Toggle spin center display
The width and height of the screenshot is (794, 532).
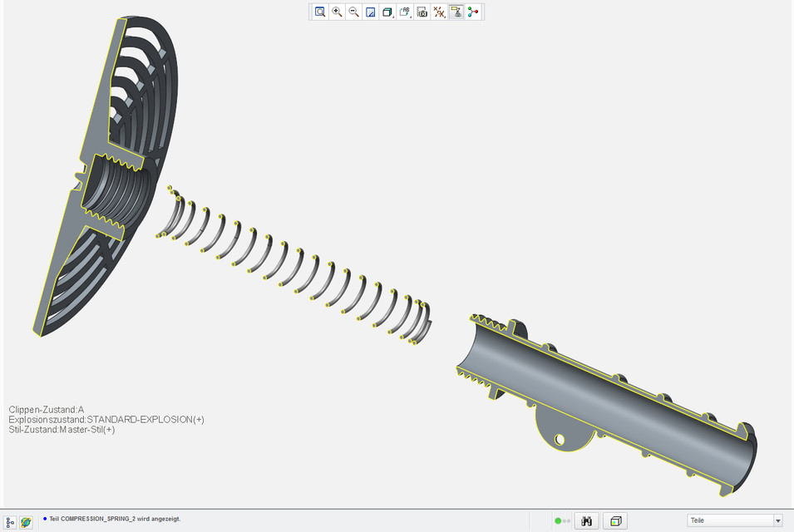point(473,12)
